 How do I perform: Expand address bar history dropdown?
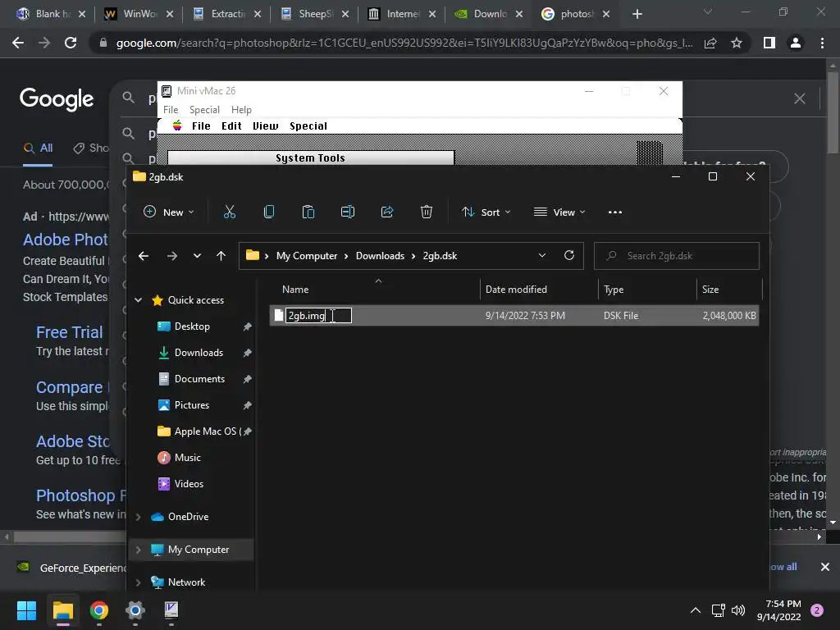[542, 256]
